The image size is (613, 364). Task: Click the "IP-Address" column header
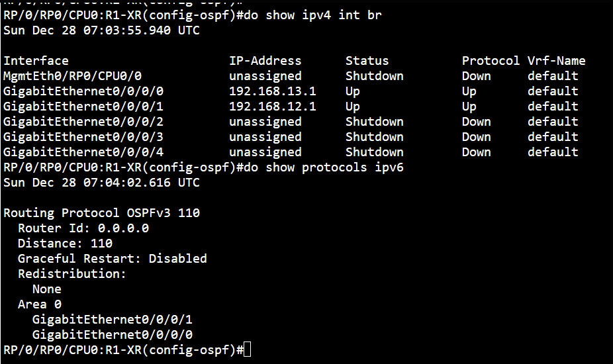click(265, 61)
